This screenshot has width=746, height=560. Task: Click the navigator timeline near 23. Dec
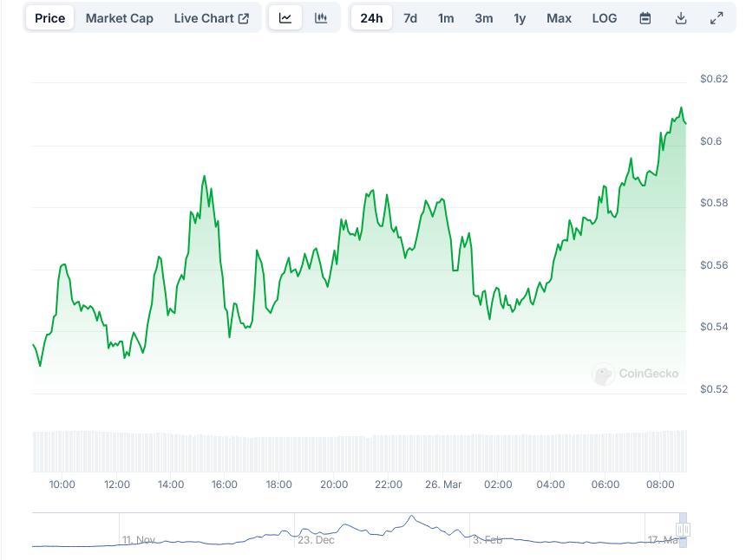(x=316, y=538)
